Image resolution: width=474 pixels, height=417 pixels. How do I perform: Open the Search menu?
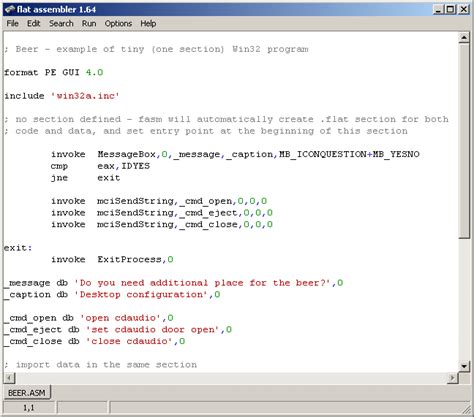click(x=61, y=24)
